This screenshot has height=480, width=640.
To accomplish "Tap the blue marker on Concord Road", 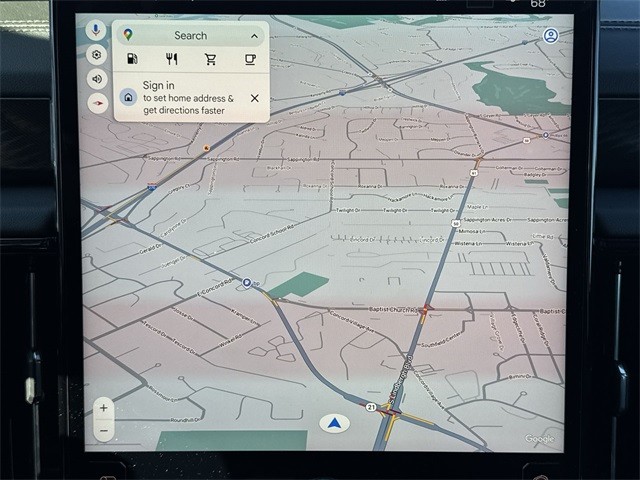I will (246, 283).
